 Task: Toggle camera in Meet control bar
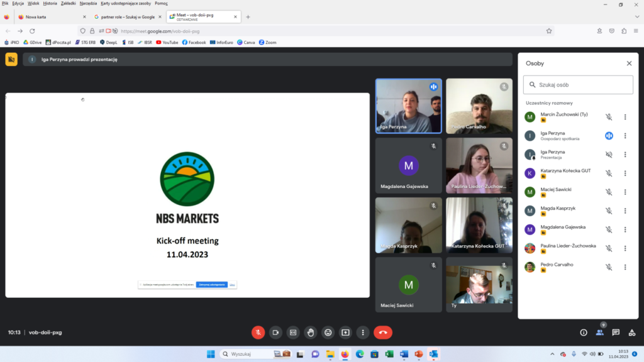pyautogui.click(x=275, y=332)
